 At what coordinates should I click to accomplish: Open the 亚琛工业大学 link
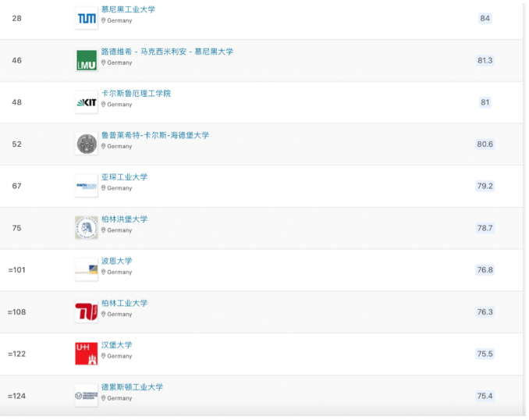(125, 177)
